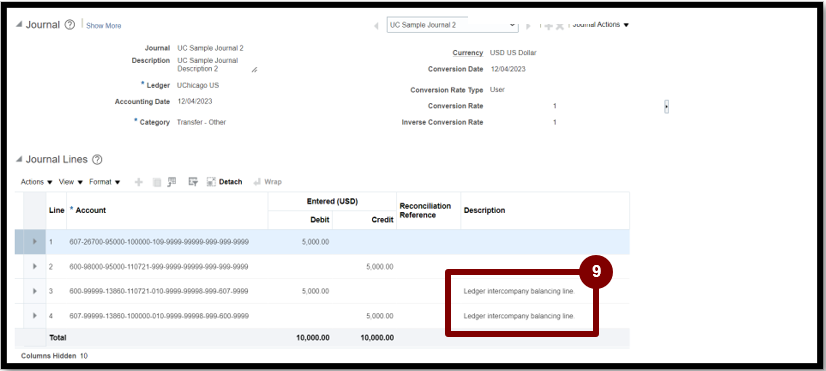This screenshot has height=371, width=826.
Task: Click the Detach button label
Action: tap(230, 182)
